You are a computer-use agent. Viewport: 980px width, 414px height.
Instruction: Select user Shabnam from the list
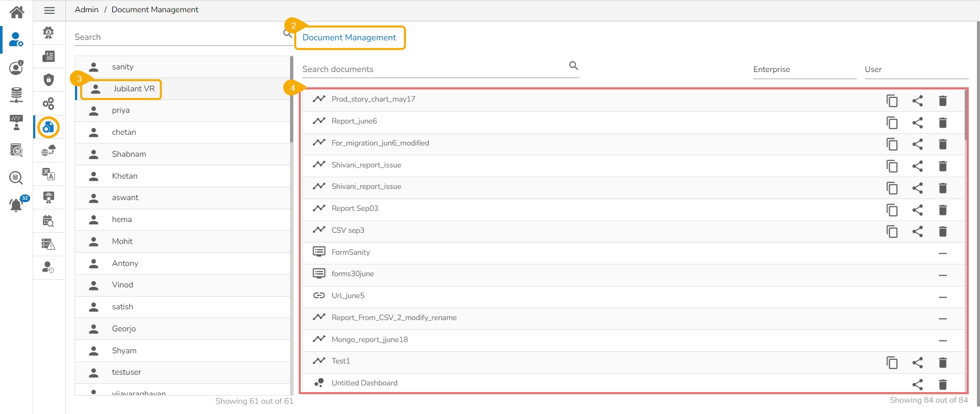point(129,154)
